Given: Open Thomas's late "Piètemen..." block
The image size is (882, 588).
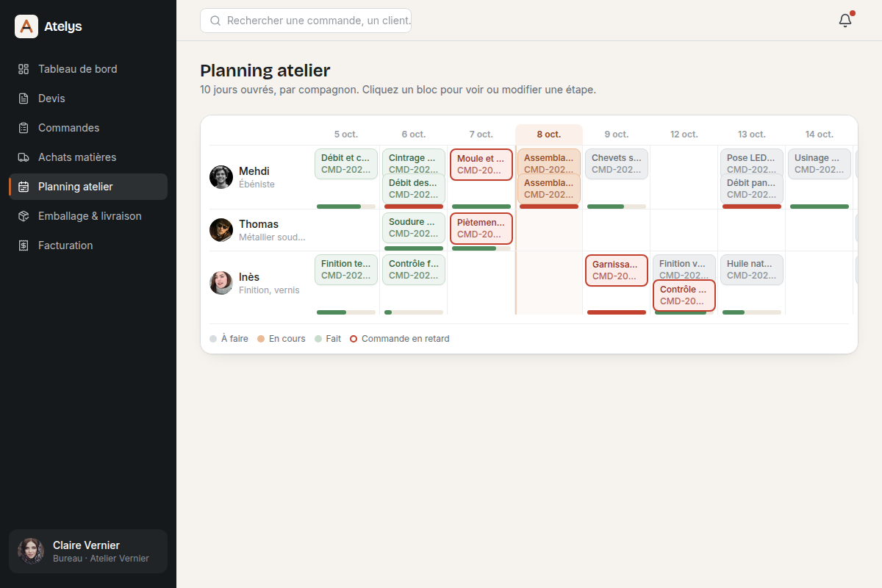Looking at the screenshot, I should pos(481,228).
